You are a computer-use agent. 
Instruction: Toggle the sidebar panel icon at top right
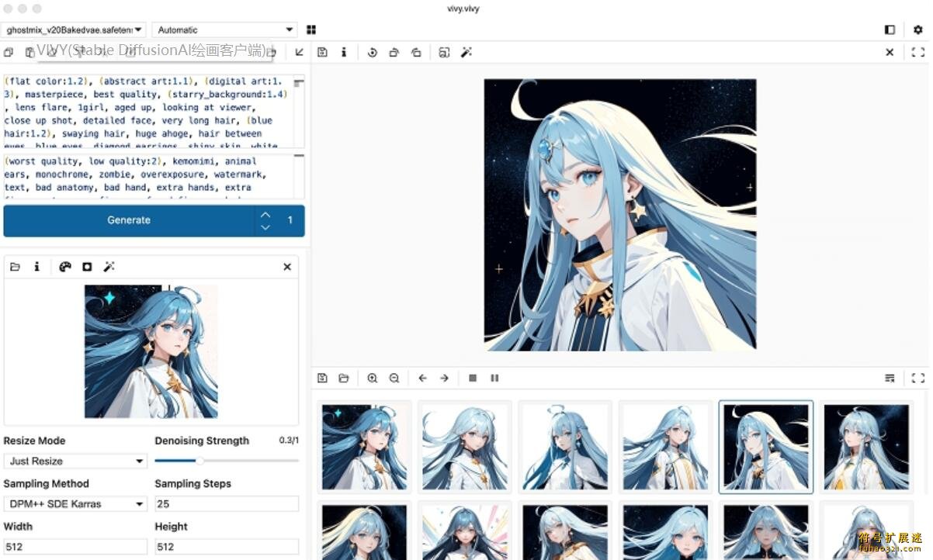point(890,29)
